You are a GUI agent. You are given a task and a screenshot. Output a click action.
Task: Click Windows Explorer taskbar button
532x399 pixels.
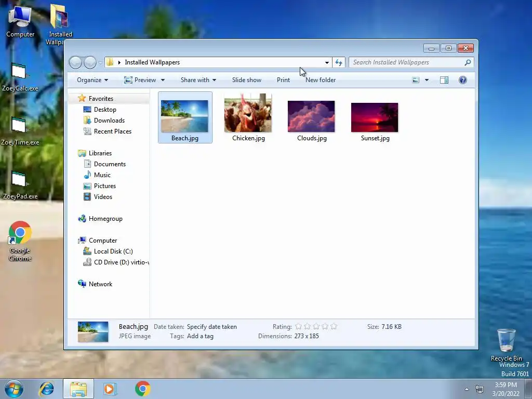(78, 389)
